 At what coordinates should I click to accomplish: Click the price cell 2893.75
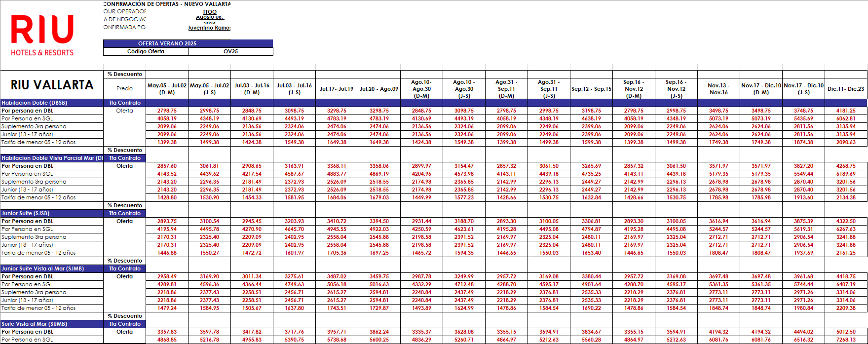coord(167,221)
